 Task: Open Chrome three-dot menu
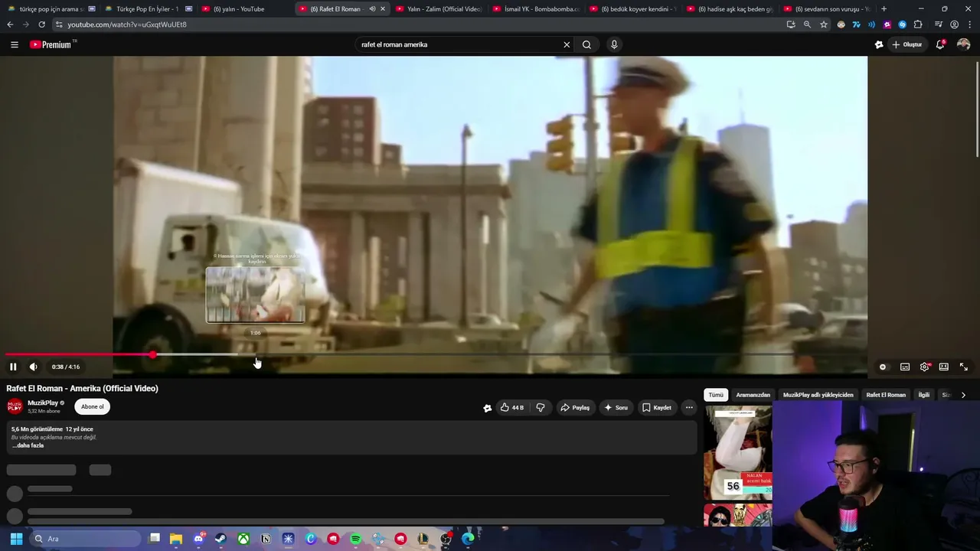[x=970, y=24]
